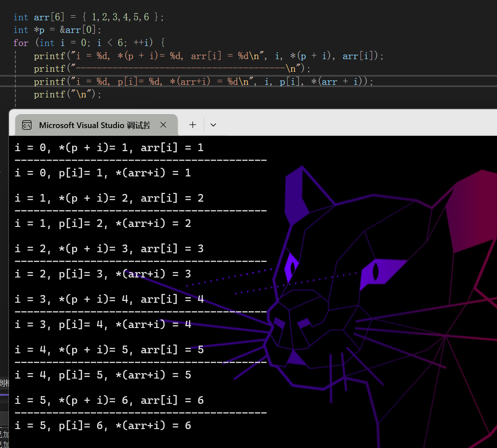497x448 pixels.
Task: Close the Microsoft Visual Studio console tab
Action: point(163,125)
